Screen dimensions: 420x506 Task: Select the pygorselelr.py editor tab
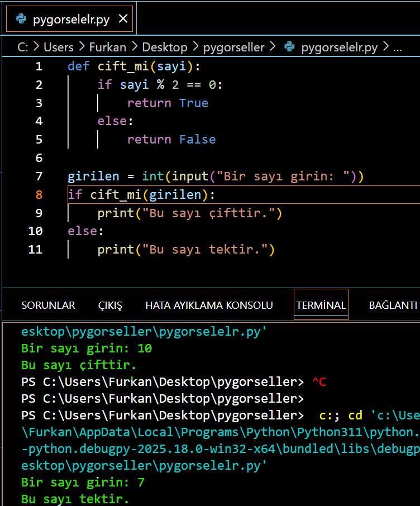tap(71, 20)
